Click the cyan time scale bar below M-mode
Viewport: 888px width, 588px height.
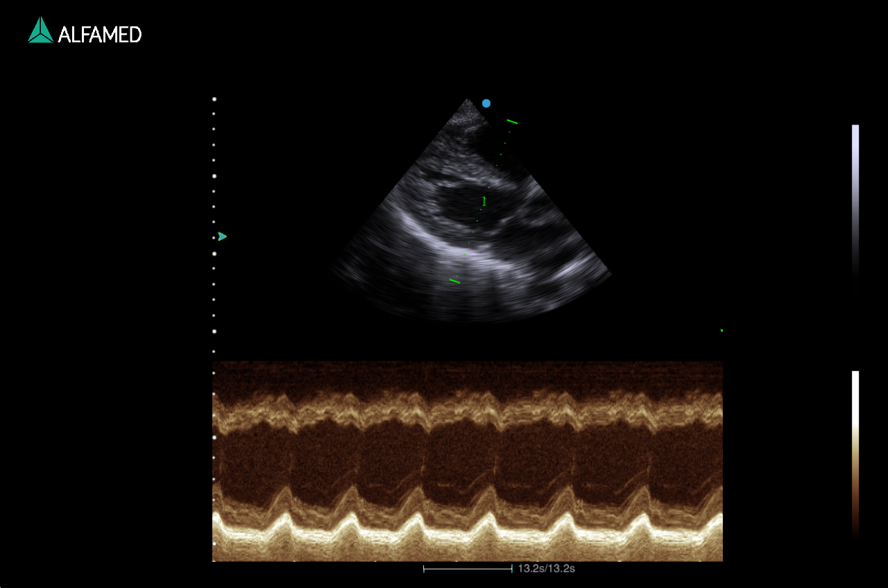pos(468,569)
